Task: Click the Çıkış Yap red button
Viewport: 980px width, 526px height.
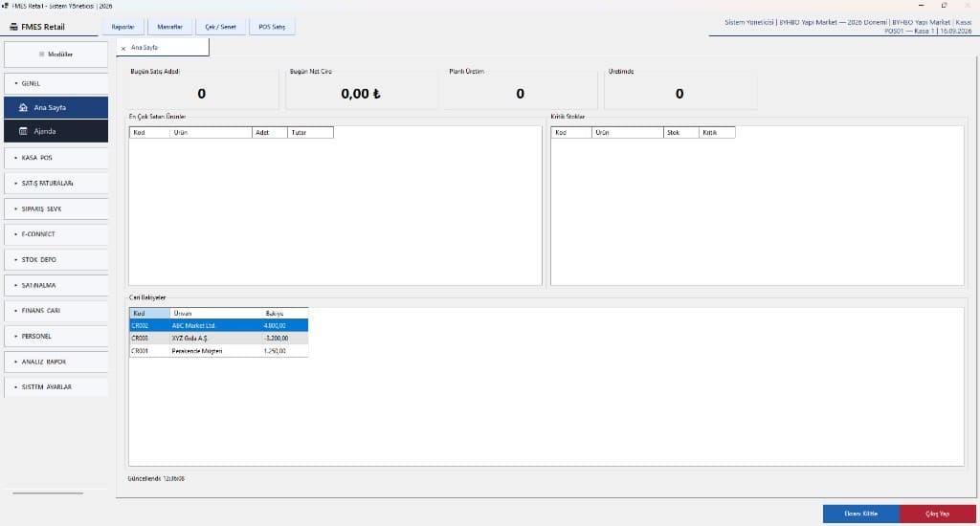Action: click(938, 514)
